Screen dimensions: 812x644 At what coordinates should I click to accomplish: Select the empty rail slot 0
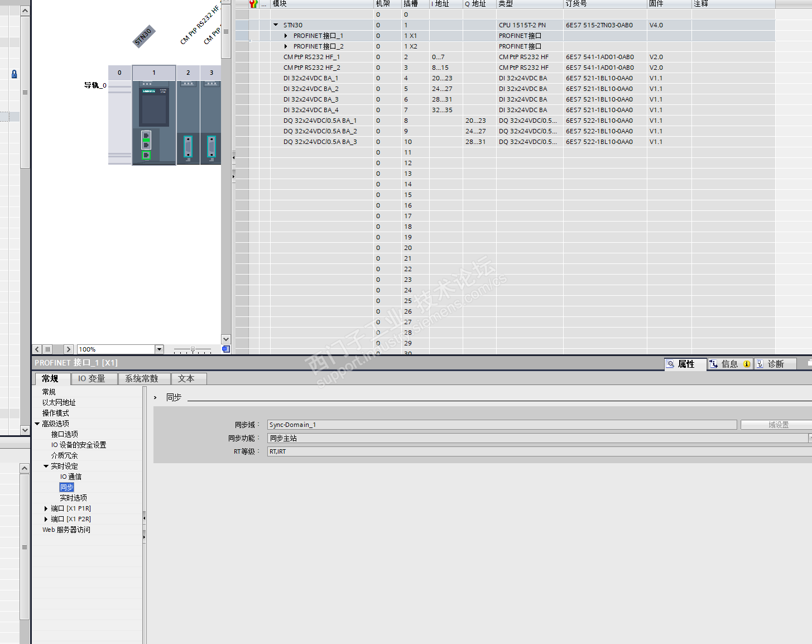119,115
